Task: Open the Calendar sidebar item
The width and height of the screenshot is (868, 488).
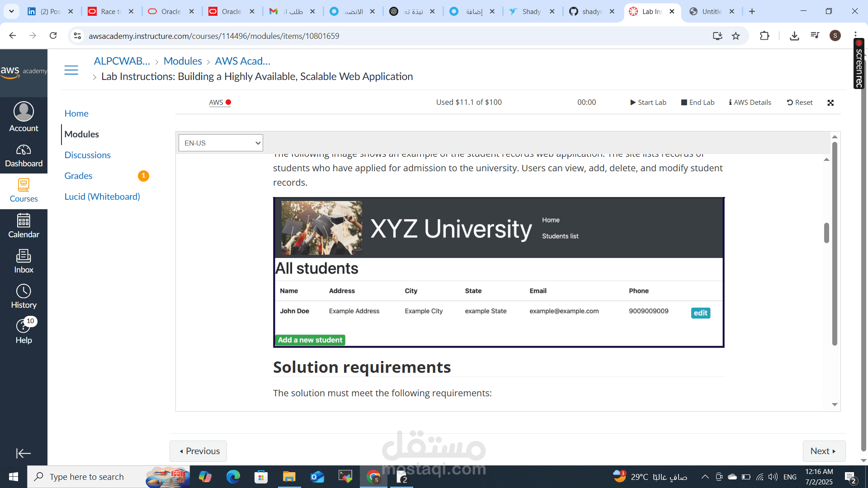Action: coord(24,226)
